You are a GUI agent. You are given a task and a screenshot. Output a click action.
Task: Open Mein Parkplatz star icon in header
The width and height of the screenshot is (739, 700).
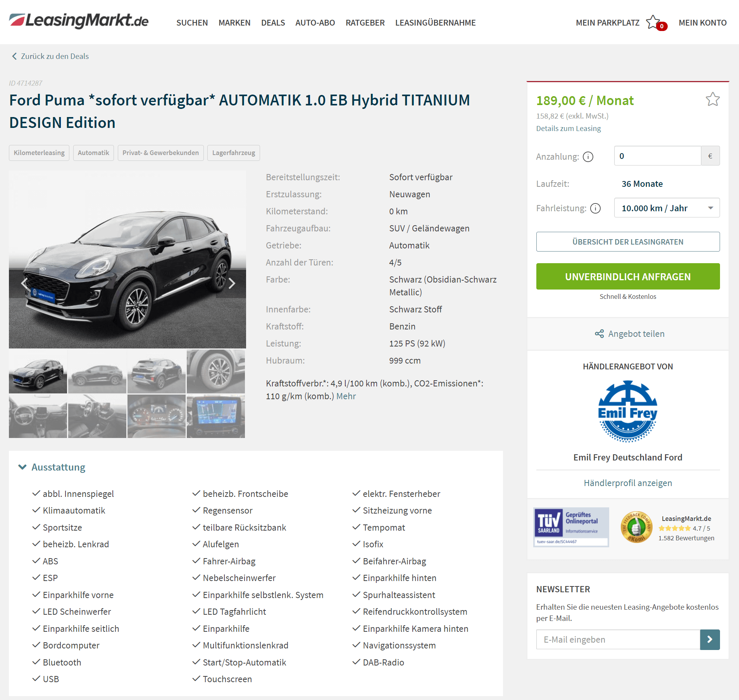653,22
